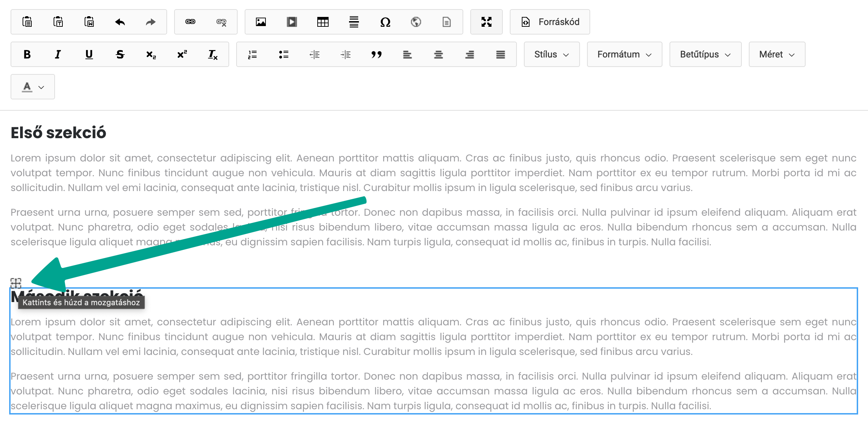The image size is (868, 442).
Task: Toggle subscript formatting
Action: pyautogui.click(x=151, y=54)
